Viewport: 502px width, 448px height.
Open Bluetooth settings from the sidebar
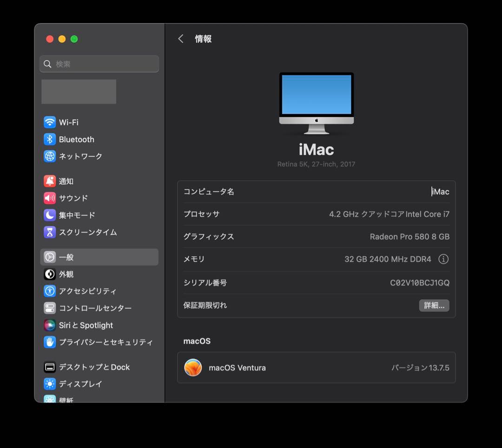click(x=49, y=139)
